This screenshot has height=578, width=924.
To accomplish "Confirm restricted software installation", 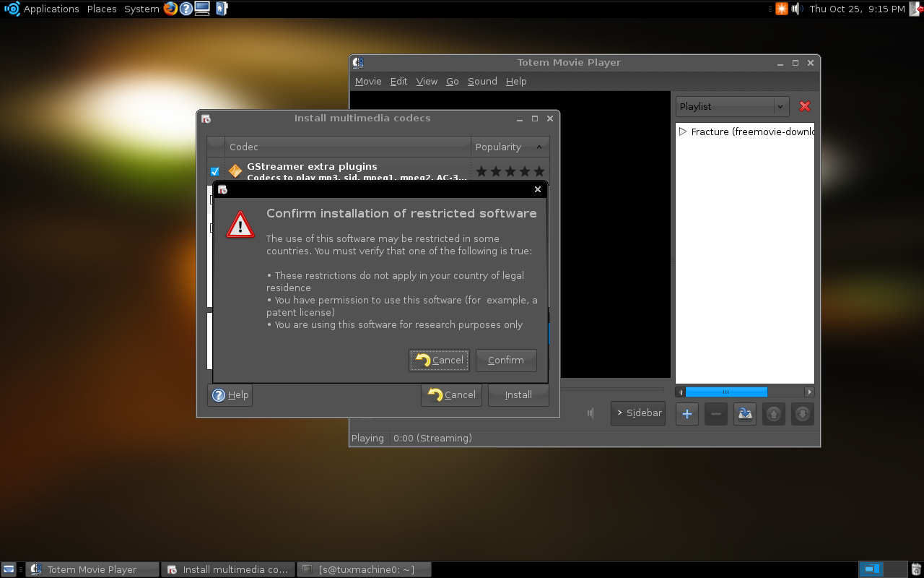I will [506, 360].
